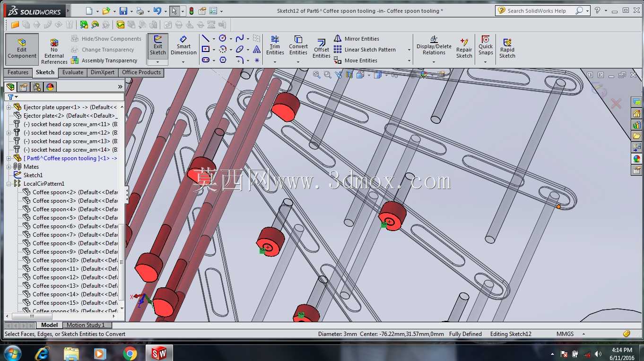Toggle Assembly Transparency option
This screenshot has width=644, height=361.
click(x=104, y=60)
